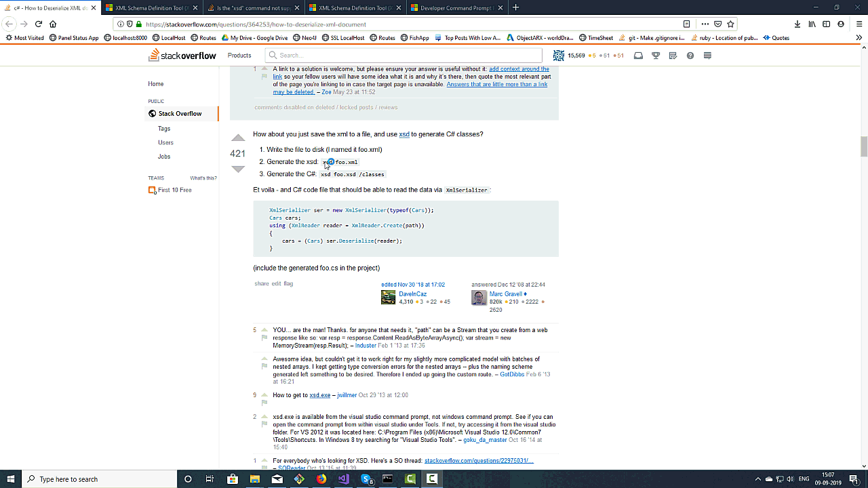Click the Stack Overflow logo
868x488 pixels.
[182, 55]
